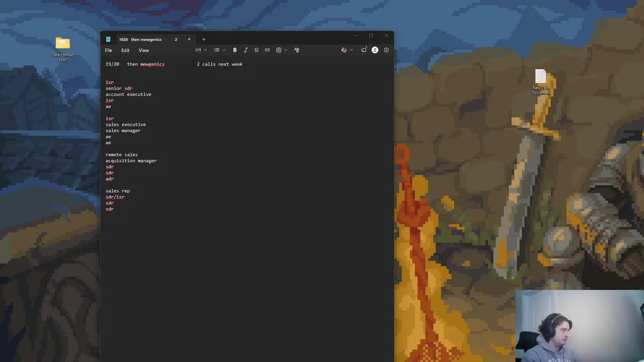Open the H1 heading dropdown

[201, 50]
